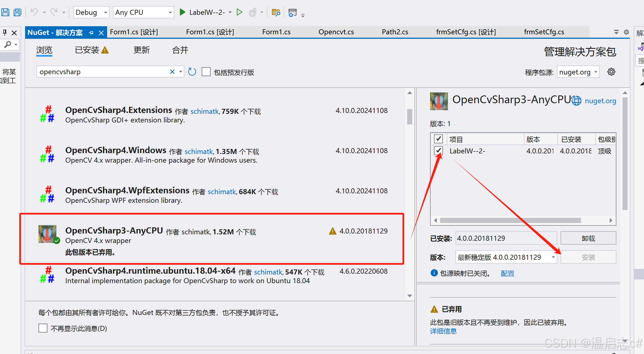Click the refresh icon next to the search box

coord(192,72)
